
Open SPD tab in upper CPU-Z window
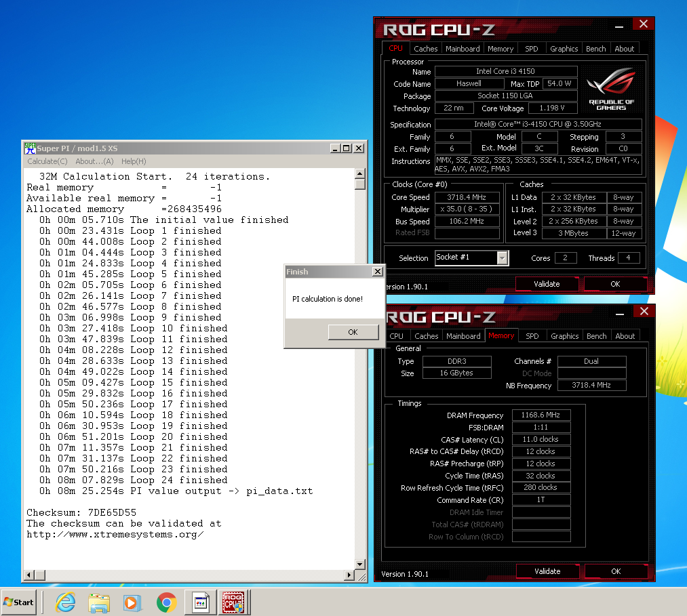click(x=532, y=49)
